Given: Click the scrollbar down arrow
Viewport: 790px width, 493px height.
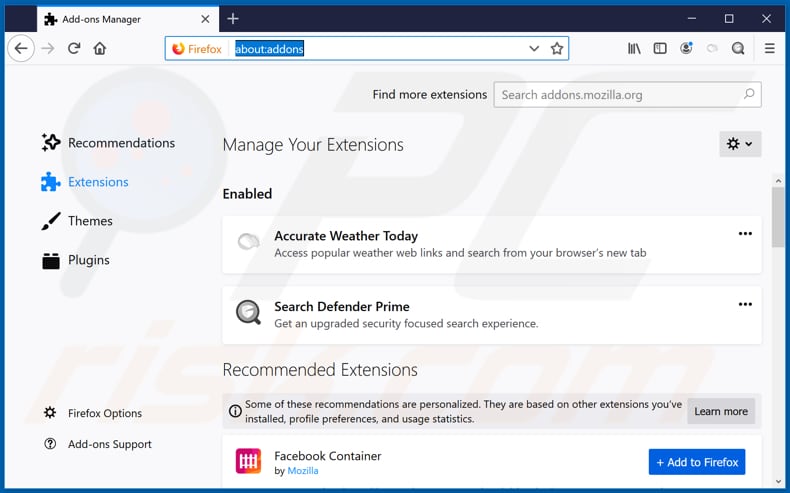Looking at the screenshot, I should (778, 481).
